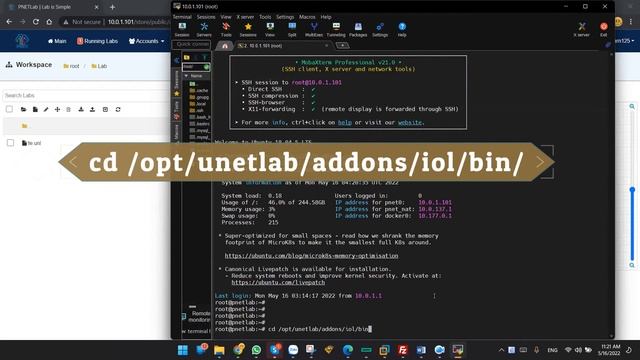Click the pencil edit icon in PNETLab toolbar
Viewport: 640px width, 360px height.
[46, 109]
